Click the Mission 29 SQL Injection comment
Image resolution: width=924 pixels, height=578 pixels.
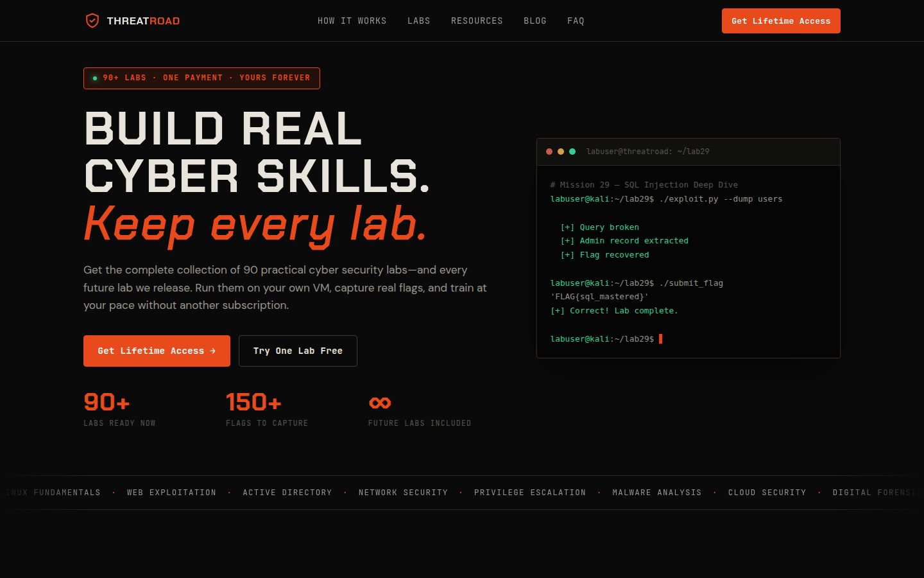644,185
